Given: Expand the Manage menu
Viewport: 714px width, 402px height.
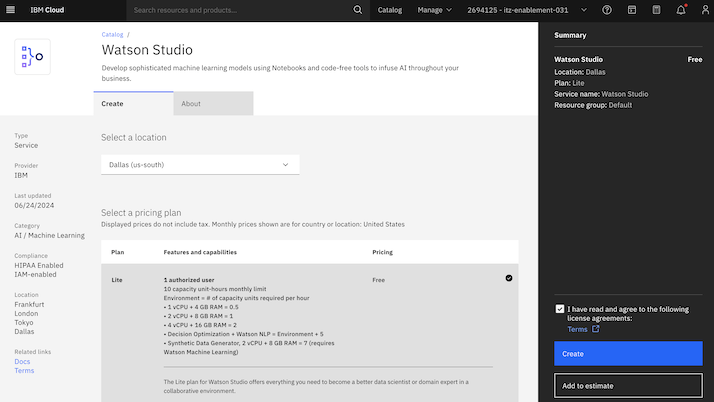Looking at the screenshot, I should [434, 10].
